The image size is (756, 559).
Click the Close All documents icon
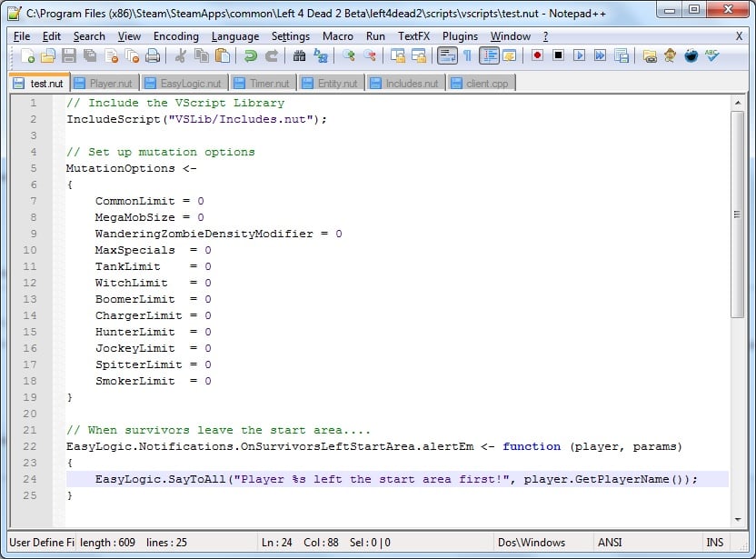[132, 56]
